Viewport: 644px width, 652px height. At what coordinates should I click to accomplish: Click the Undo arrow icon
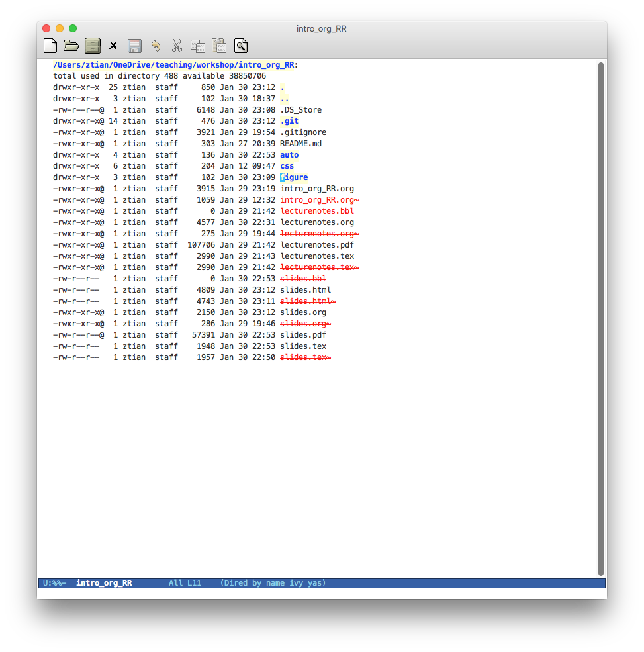click(x=156, y=46)
